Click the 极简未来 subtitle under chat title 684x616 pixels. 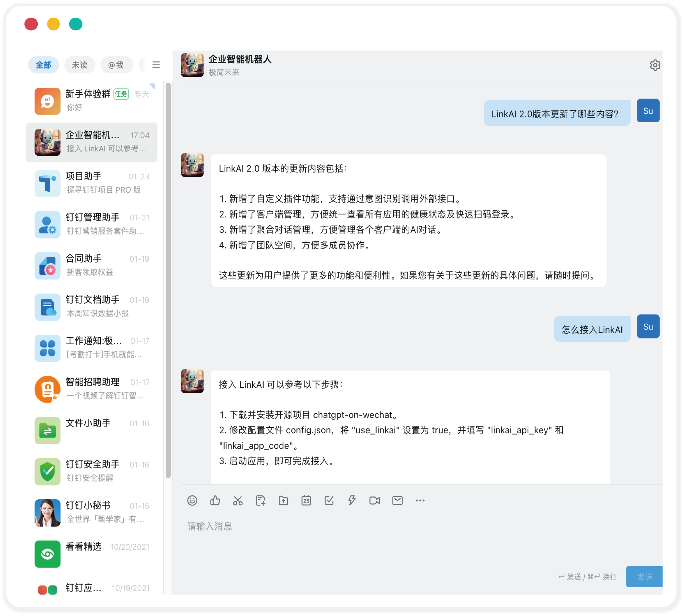coord(224,72)
